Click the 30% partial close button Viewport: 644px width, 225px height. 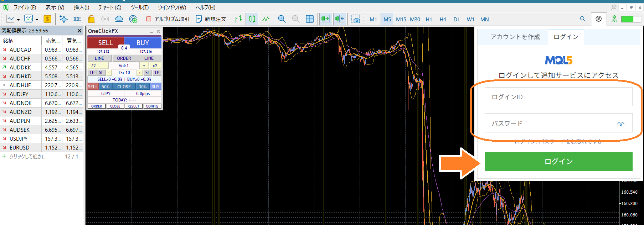(143, 87)
